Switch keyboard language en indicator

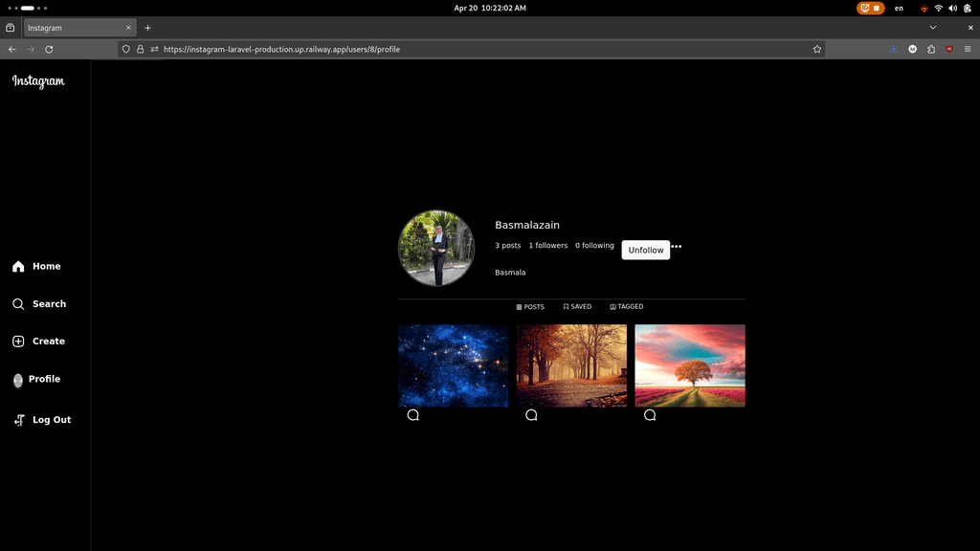coord(899,8)
